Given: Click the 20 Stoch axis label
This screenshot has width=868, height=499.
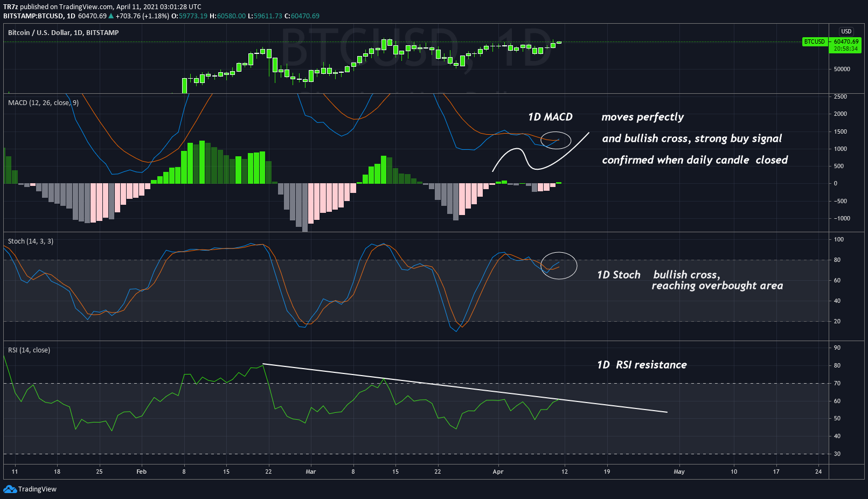Looking at the screenshot, I should (837, 321).
